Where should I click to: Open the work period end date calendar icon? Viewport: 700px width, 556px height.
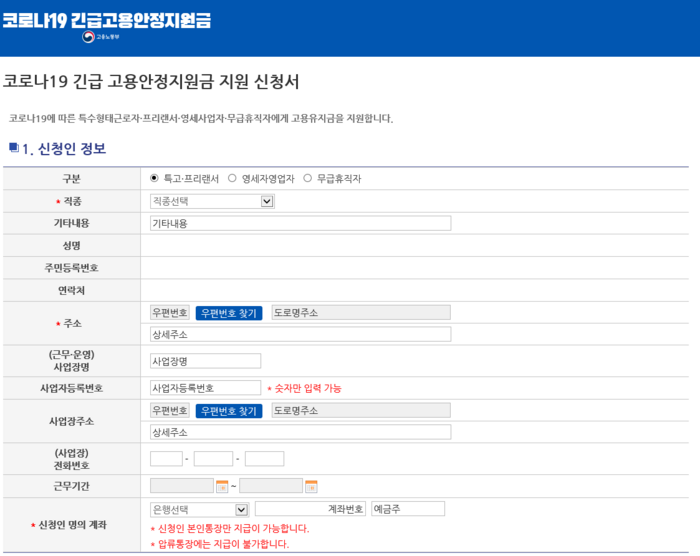point(311,486)
